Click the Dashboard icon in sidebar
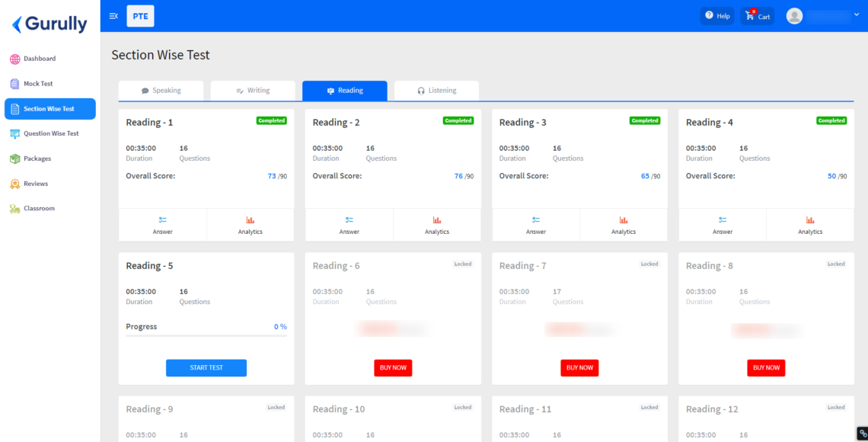Screen dimensions: 868x442 15,59
